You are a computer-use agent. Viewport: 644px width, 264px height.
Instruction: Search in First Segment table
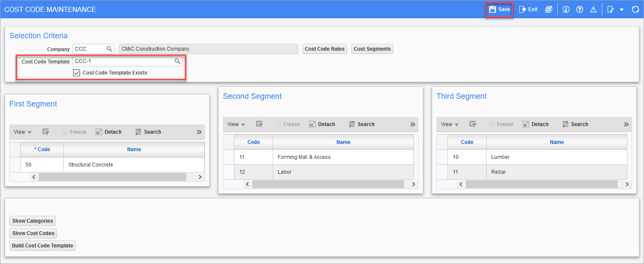pos(148,132)
